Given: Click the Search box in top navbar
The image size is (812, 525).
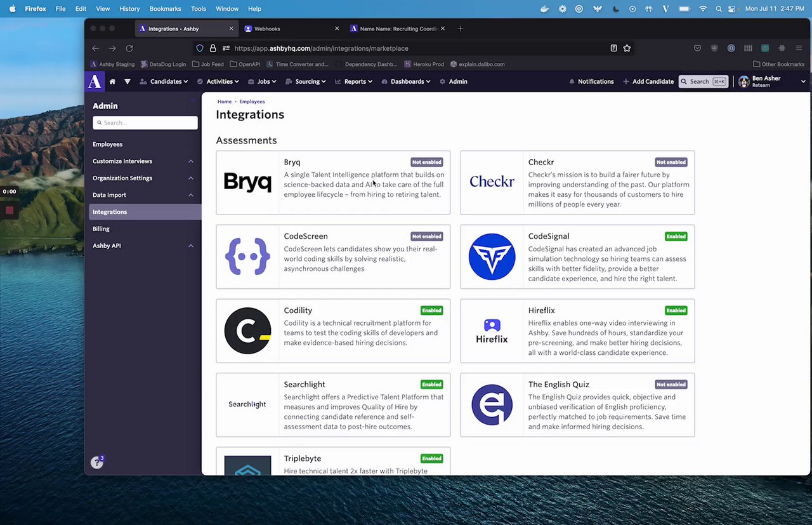Looking at the screenshot, I should point(703,81).
